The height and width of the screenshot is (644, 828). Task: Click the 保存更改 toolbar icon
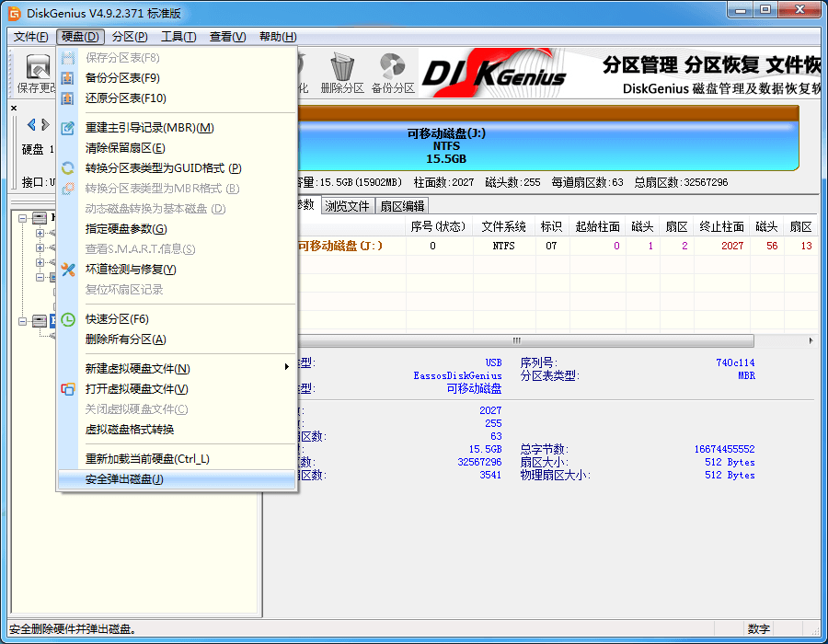[x=38, y=67]
